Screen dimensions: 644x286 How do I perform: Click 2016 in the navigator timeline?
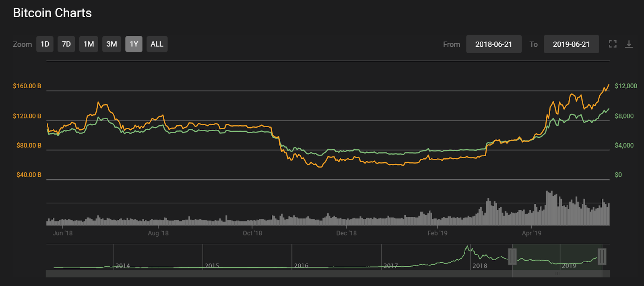point(301,266)
